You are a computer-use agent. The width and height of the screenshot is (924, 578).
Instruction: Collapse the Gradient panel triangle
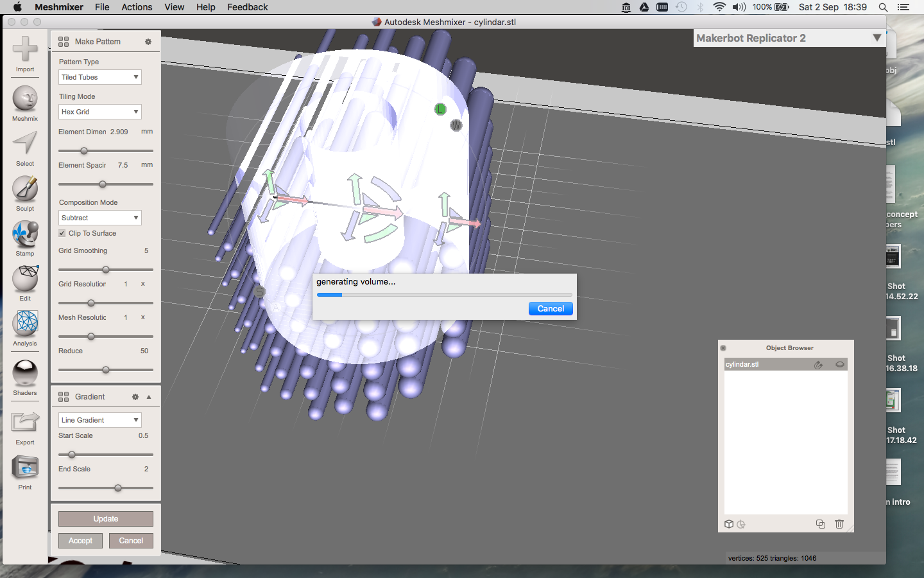149,397
